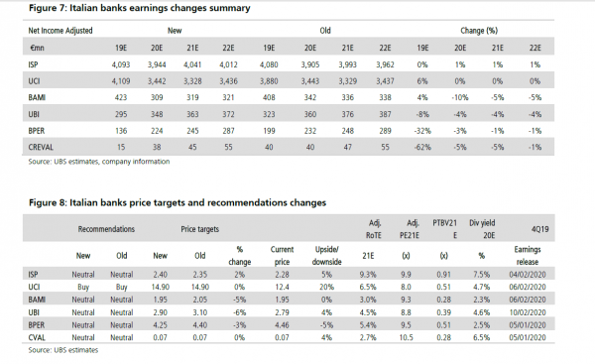Click the Figure 8 price targets title
This screenshot has height=364, width=595.
(x=178, y=202)
